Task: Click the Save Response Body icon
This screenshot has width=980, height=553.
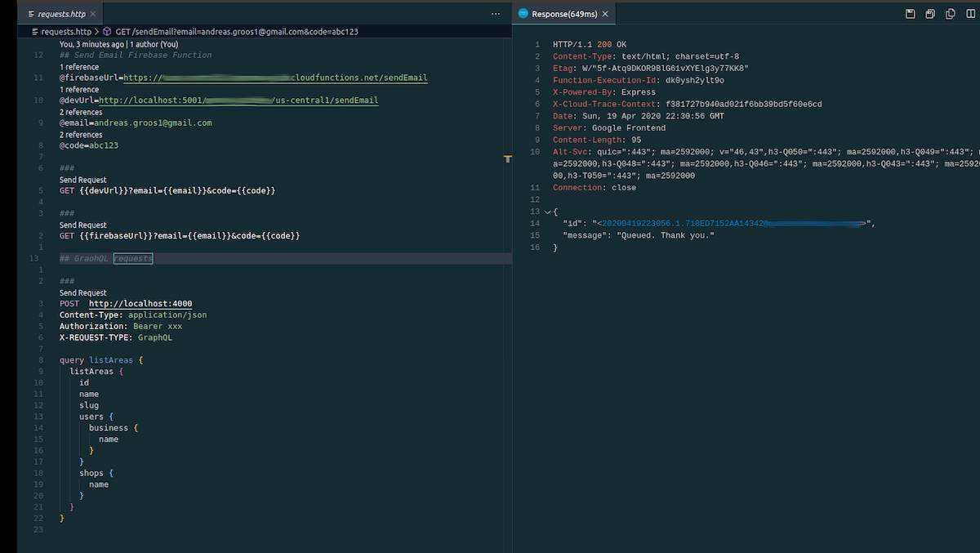Action: point(929,14)
